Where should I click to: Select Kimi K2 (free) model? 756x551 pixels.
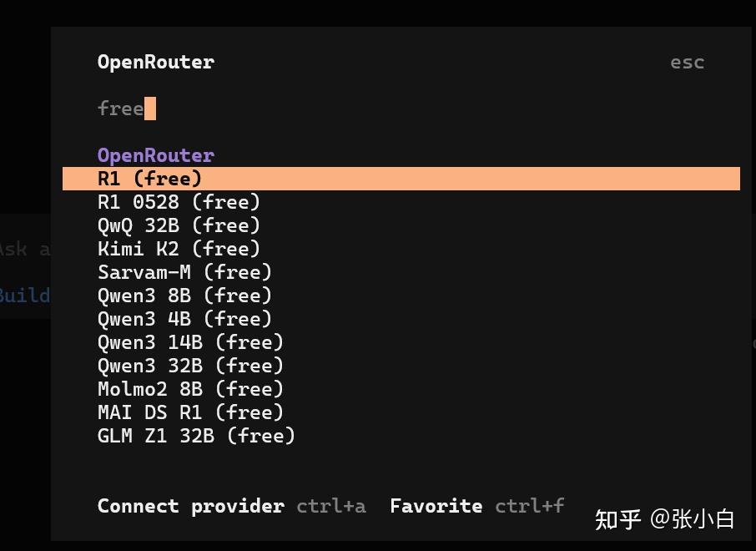point(179,249)
